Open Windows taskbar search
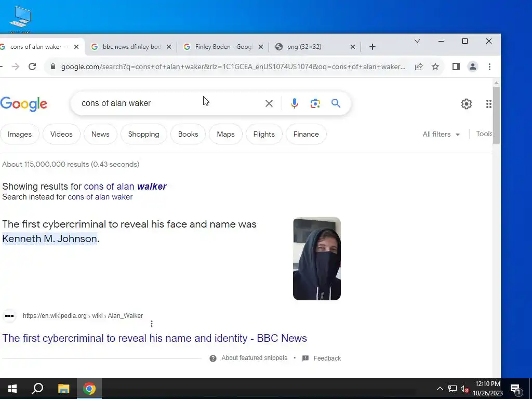Screen dimensions: 532x399 (x=37, y=389)
